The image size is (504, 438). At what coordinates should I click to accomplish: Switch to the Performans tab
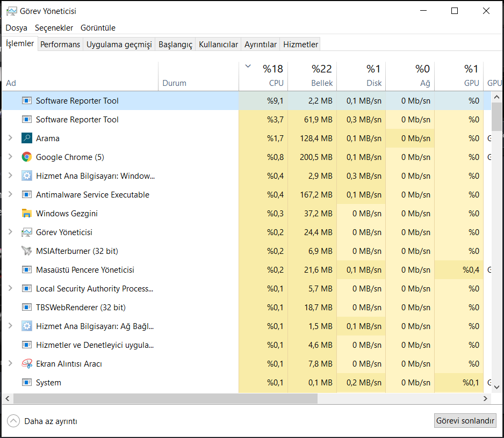pos(60,45)
